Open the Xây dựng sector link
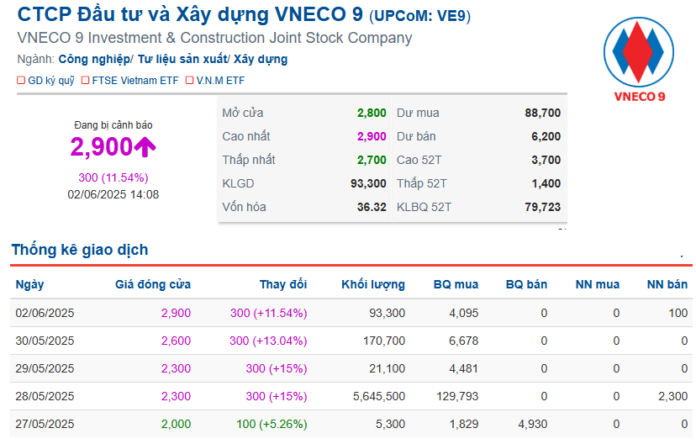The image size is (696, 444). [x=261, y=59]
